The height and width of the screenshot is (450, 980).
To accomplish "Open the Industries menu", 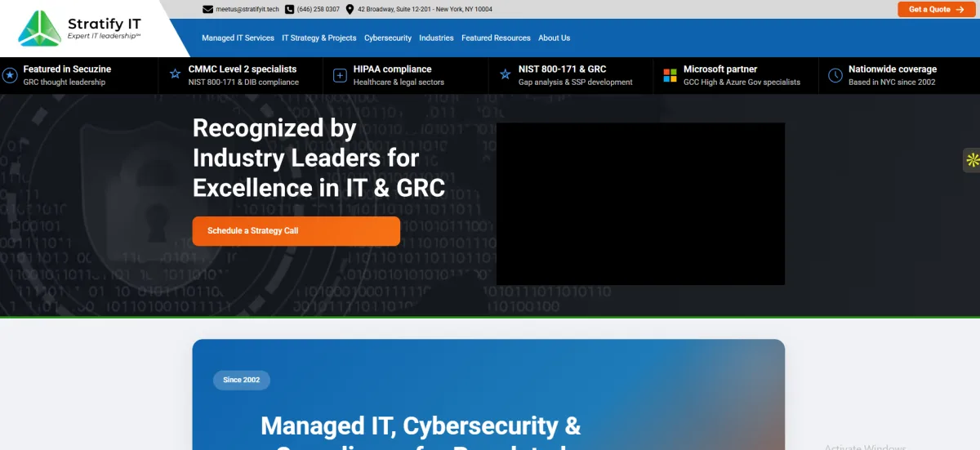I will click(x=436, y=38).
